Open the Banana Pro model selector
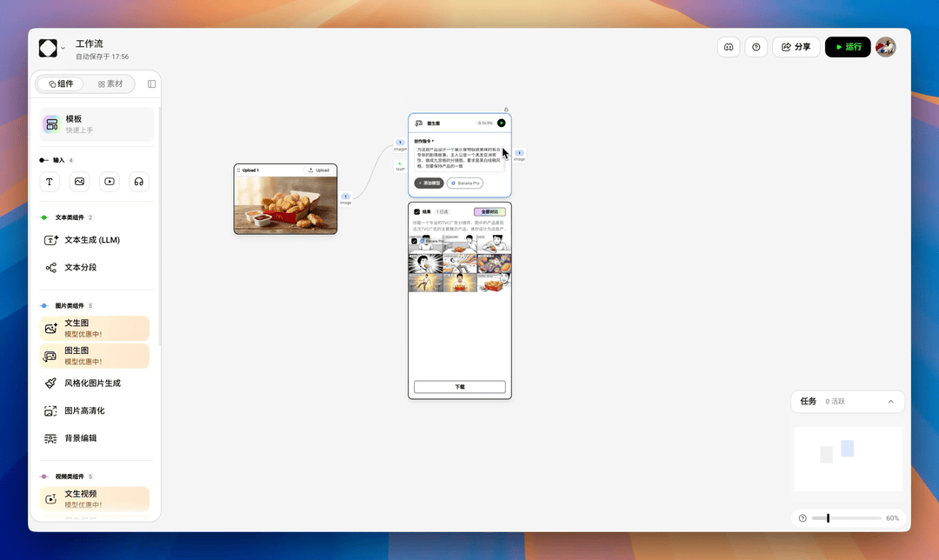 click(465, 183)
